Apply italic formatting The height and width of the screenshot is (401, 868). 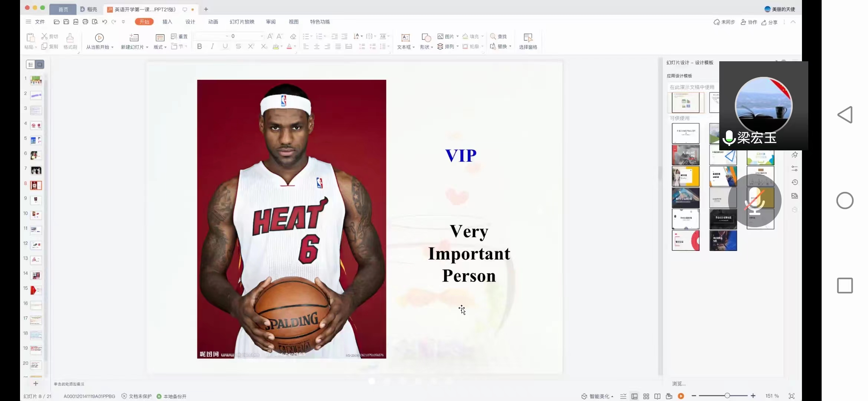coord(212,46)
